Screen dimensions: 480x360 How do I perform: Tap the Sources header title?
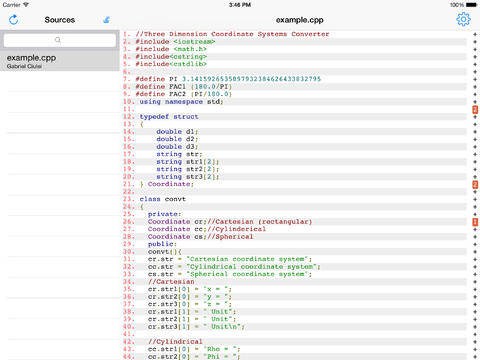tap(60, 20)
